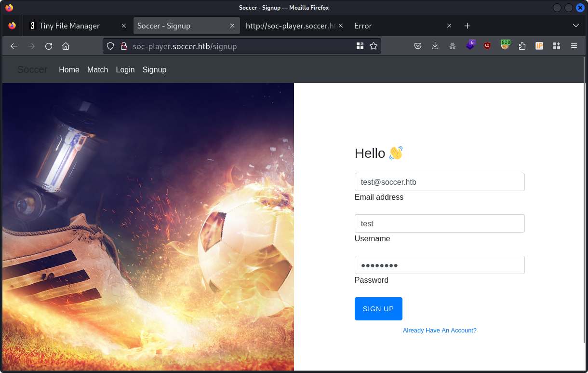Open the Match page in navbar
Viewport: 588px width, 373px height.
point(97,70)
